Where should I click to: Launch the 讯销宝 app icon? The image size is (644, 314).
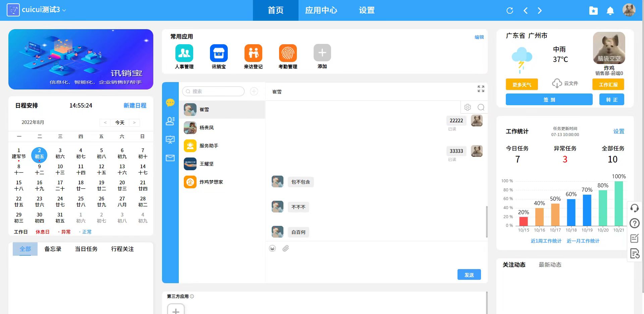(219, 53)
